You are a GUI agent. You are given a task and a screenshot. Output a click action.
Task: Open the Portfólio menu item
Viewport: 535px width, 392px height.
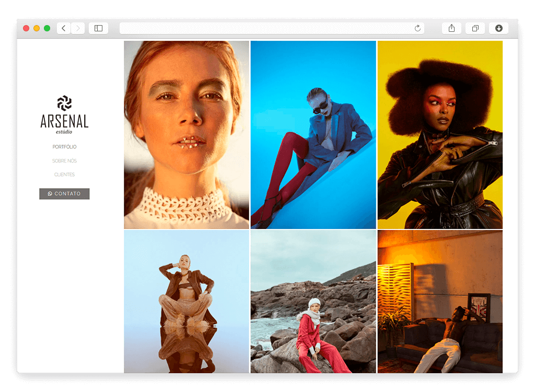click(64, 147)
